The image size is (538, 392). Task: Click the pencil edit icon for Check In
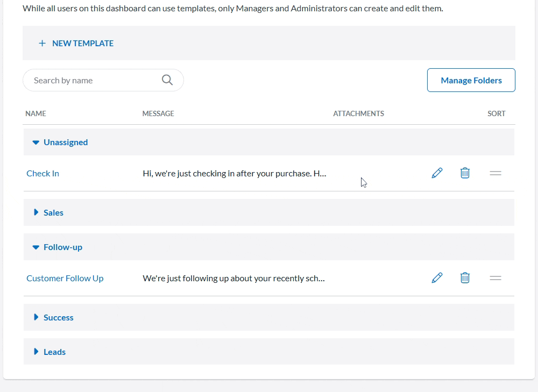[437, 173]
